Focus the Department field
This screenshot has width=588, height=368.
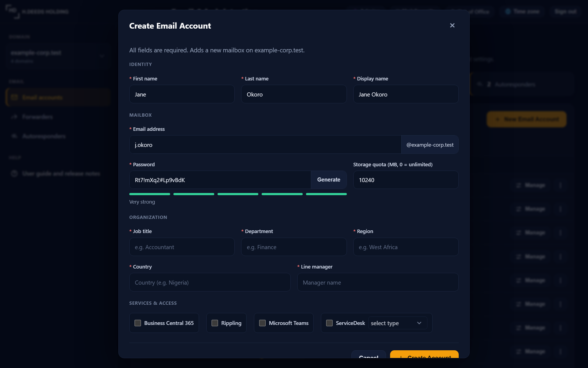click(x=294, y=247)
